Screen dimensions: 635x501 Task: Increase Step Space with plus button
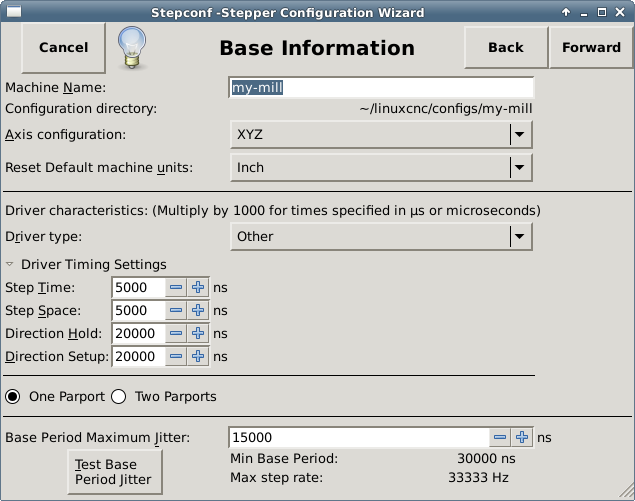tap(198, 310)
